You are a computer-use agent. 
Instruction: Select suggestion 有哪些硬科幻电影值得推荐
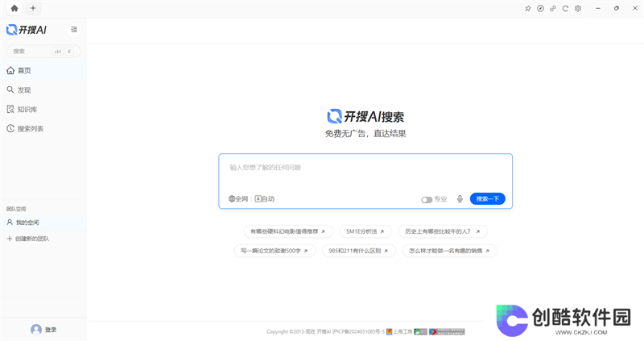click(288, 231)
